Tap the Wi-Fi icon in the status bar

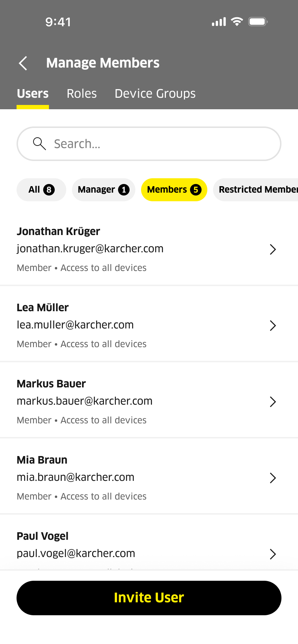[x=236, y=22]
